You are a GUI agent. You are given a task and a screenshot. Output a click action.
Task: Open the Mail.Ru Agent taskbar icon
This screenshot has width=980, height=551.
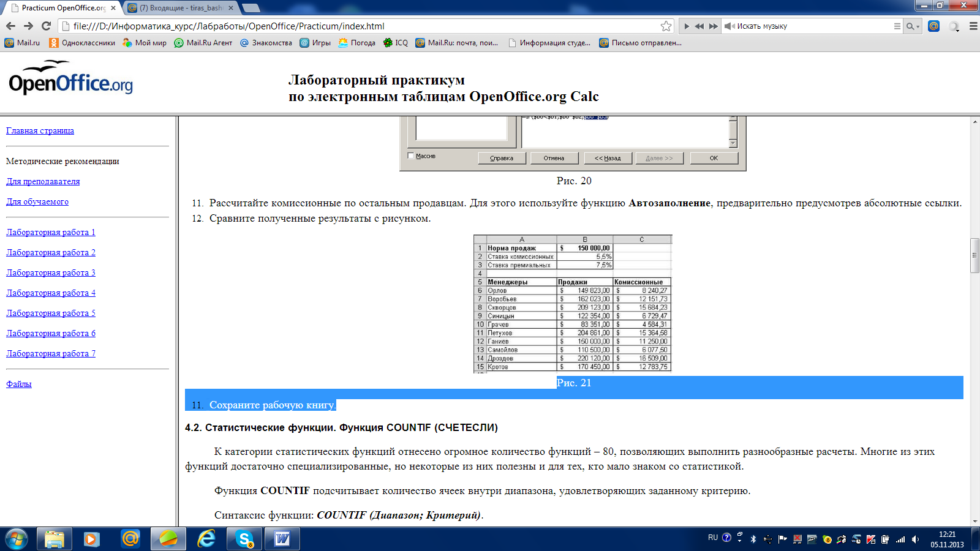tap(130, 539)
